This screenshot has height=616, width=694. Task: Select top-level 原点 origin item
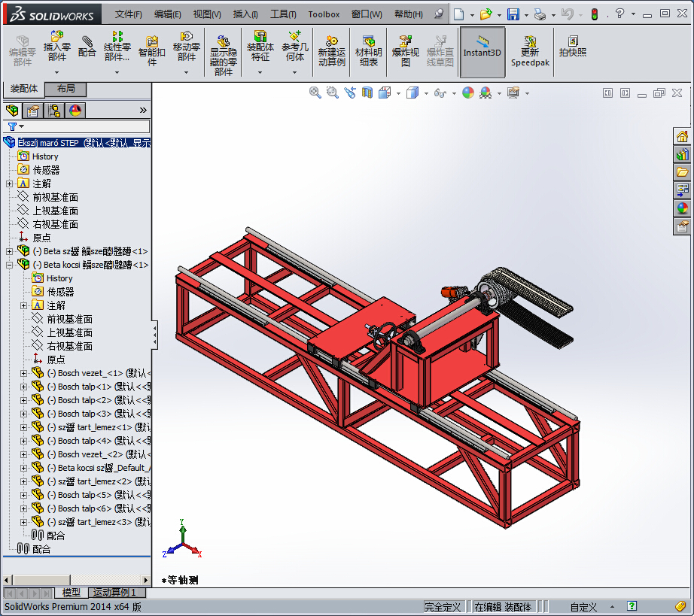pyautogui.click(x=41, y=238)
